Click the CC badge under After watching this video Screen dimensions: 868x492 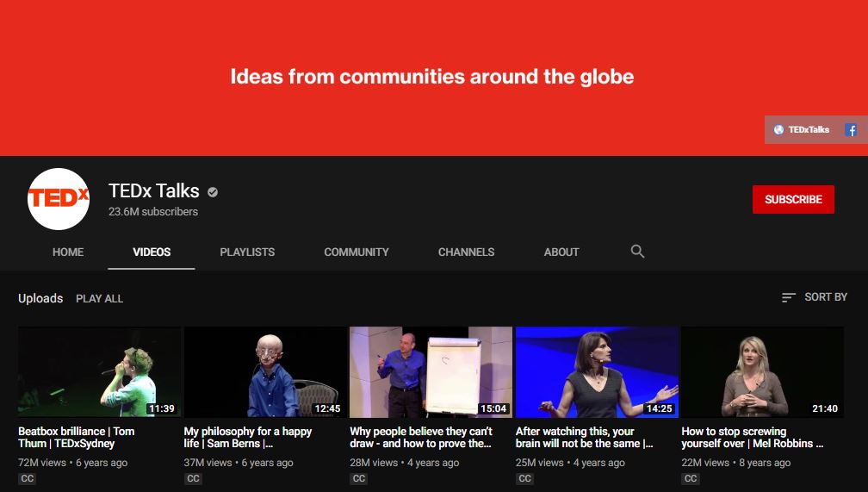(x=524, y=479)
